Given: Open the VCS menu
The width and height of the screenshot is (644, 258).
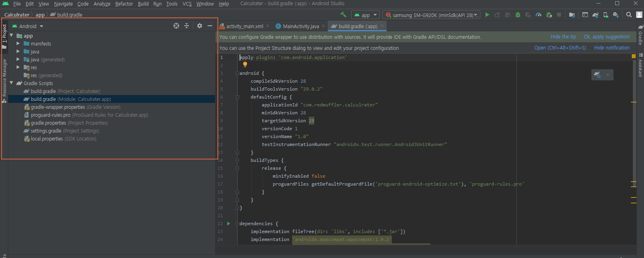Looking at the screenshot, I should tap(187, 4).
